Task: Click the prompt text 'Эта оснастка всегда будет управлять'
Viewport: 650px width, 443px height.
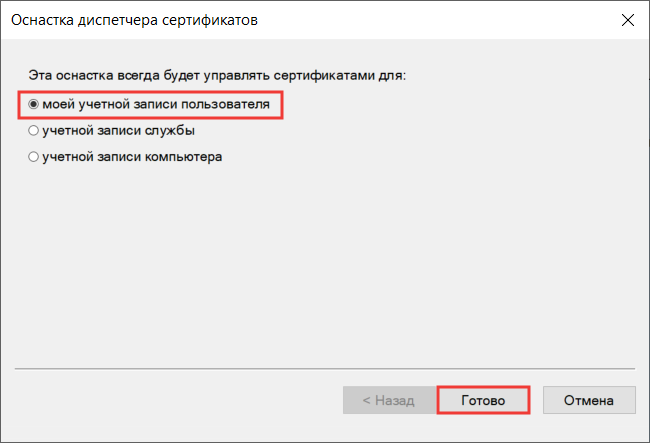Action: click(x=149, y=76)
